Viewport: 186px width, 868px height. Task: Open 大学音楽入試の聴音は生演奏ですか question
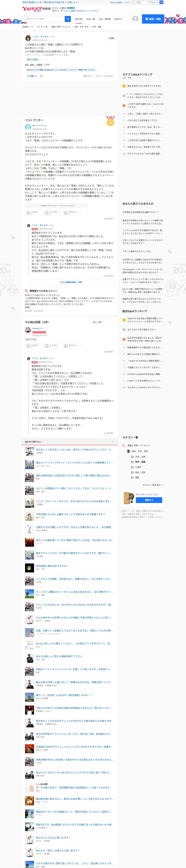pos(140,212)
